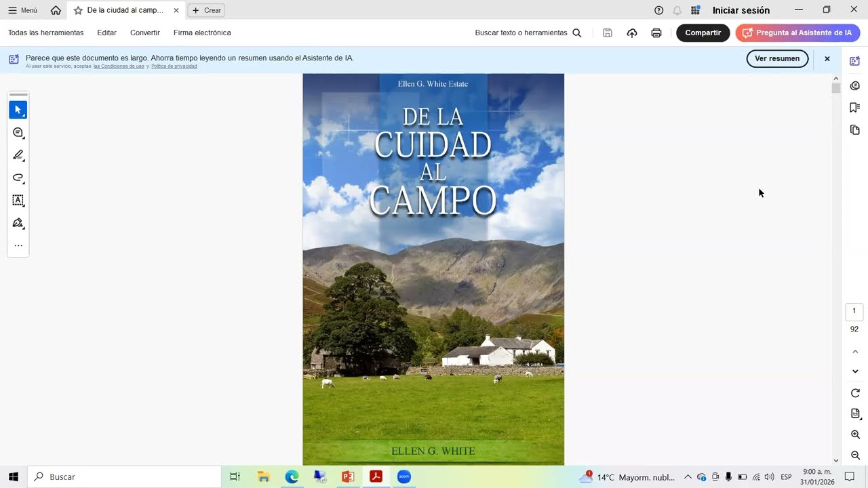Image resolution: width=868 pixels, height=488 pixels.
Task: Click the book cover page image
Action: point(433,269)
